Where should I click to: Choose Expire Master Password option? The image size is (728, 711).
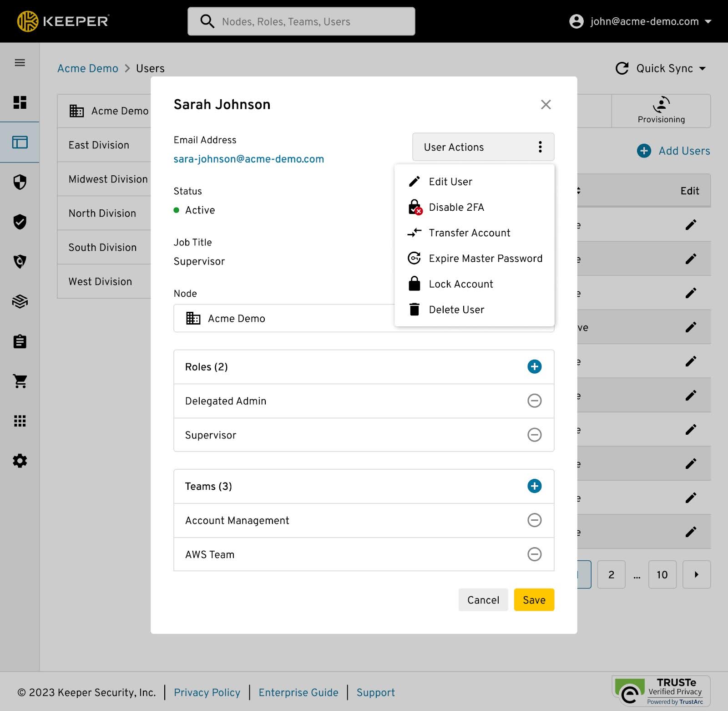click(485, 259)
